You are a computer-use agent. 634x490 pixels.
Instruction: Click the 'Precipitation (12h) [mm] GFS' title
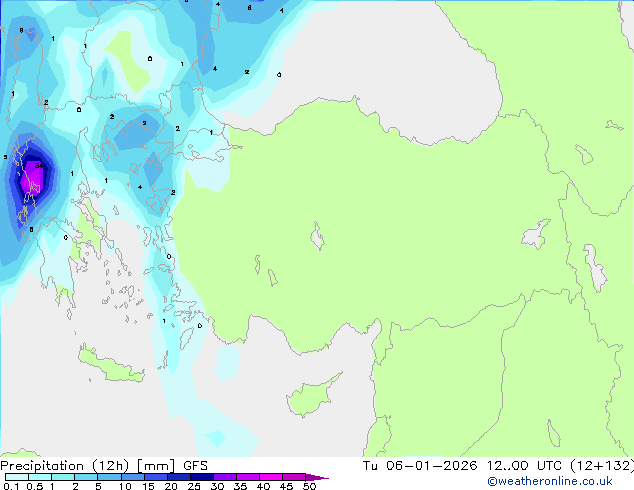click(104, 466)
